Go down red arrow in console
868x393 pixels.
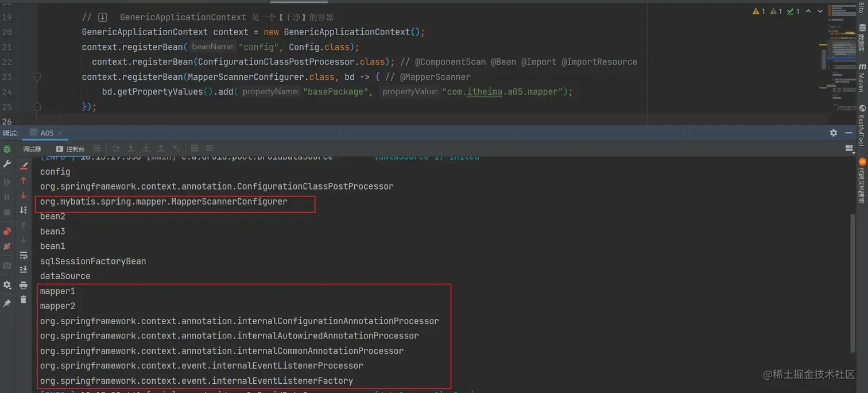pyautogui.click(x=24, y=195)
